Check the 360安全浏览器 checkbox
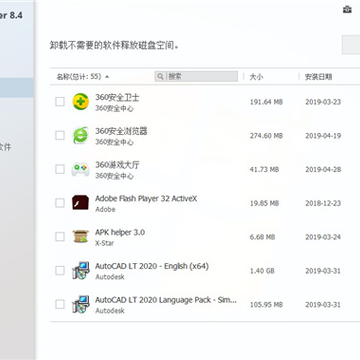The height and width of the screenshot is (360, 360). tap(60, 135)
